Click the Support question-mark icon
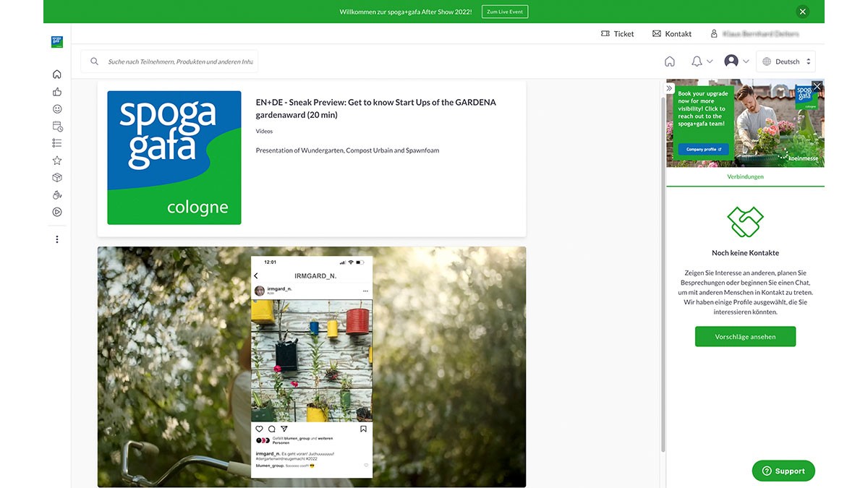The image size is (868, 488). pyautogui.click(x=767, y=471)
